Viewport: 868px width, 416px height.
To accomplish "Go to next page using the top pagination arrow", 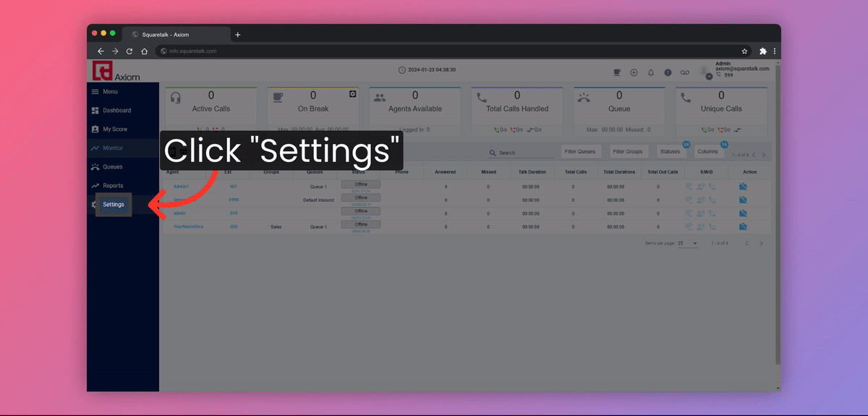I will pyautogui.click(x=764, y=155).
